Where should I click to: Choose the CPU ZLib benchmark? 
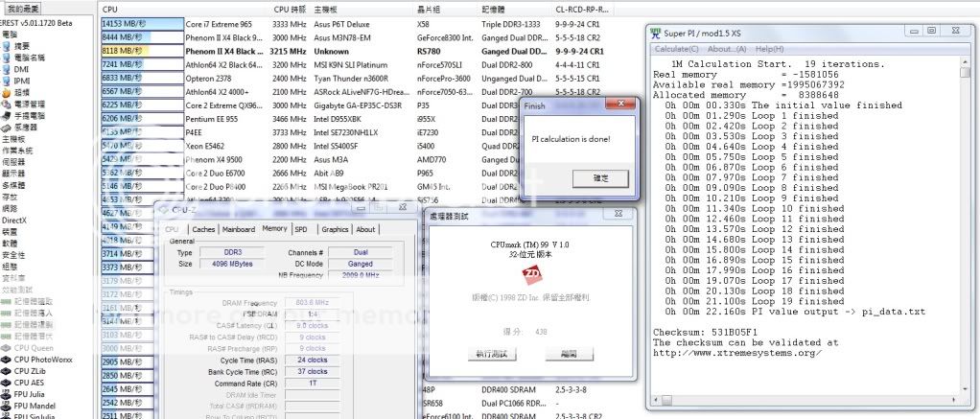click(33, 369)
